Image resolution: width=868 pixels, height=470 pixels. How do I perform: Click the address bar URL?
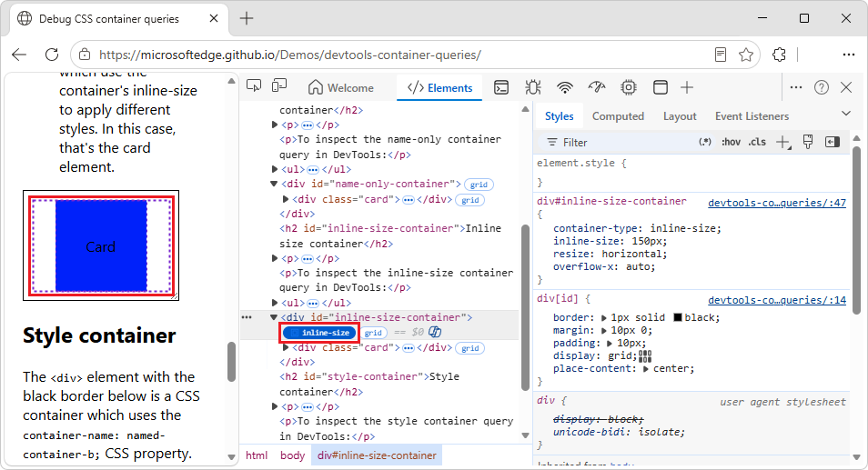[290, 55]
